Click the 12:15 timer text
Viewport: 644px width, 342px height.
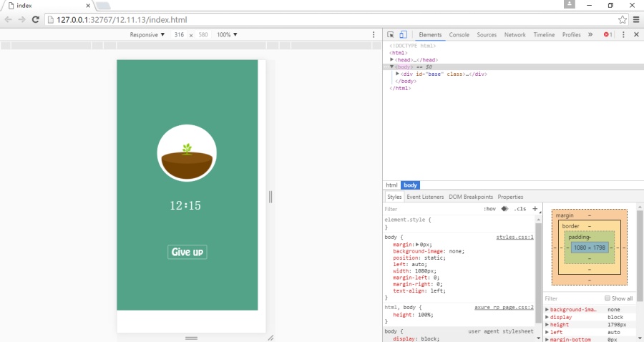click(x=185, y=205)
